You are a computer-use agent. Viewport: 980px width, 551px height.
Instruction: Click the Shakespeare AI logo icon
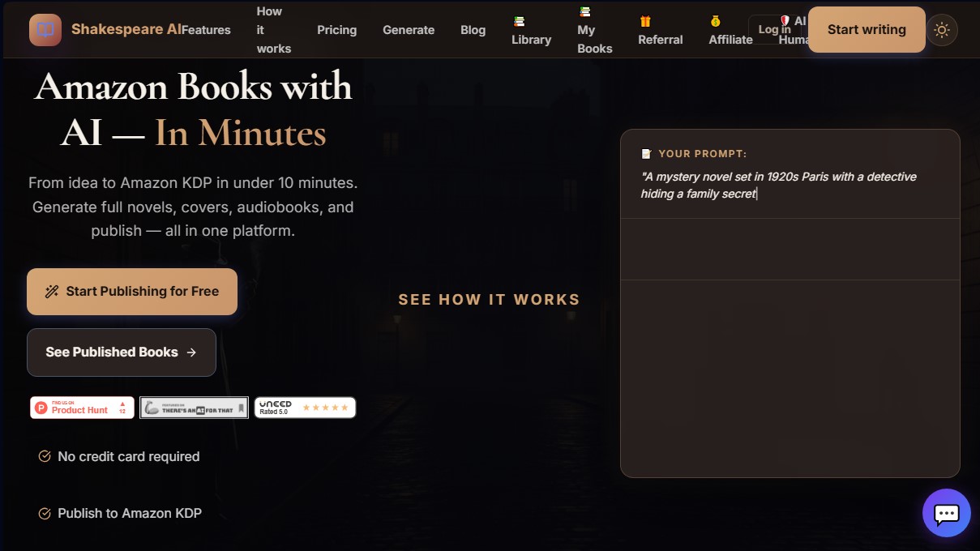(x=45, y=30)
